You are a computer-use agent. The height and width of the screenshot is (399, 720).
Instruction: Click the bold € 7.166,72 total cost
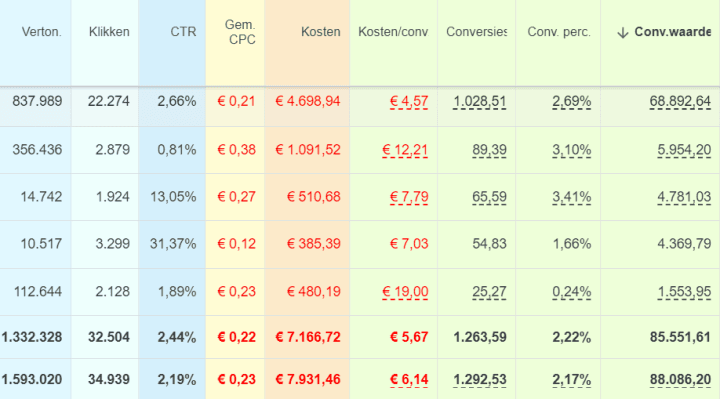[308, 337]
